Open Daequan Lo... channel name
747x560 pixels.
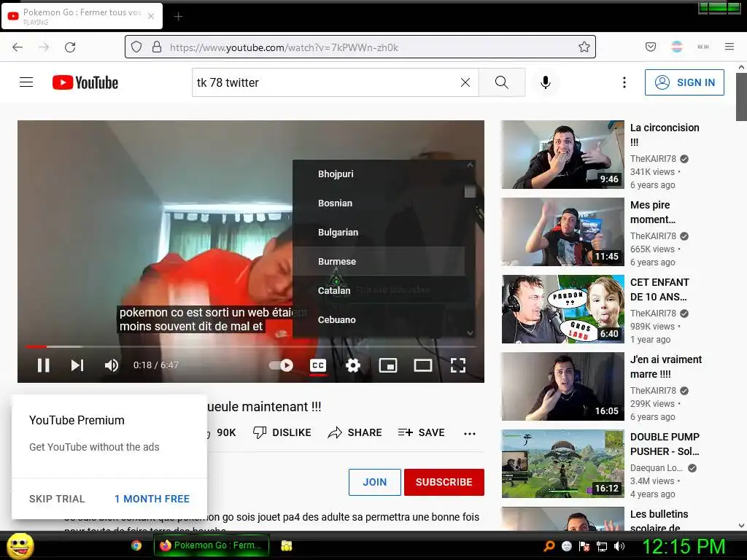pos(656,467)
